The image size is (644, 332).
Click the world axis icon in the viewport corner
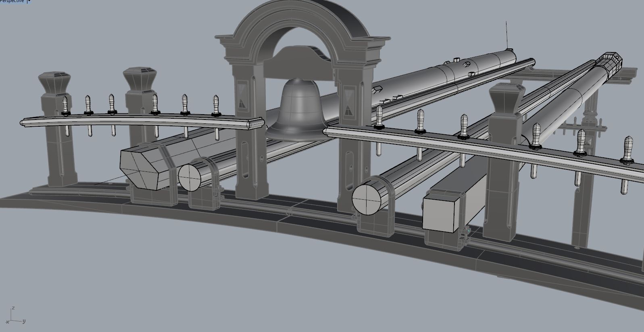[15, 316]
